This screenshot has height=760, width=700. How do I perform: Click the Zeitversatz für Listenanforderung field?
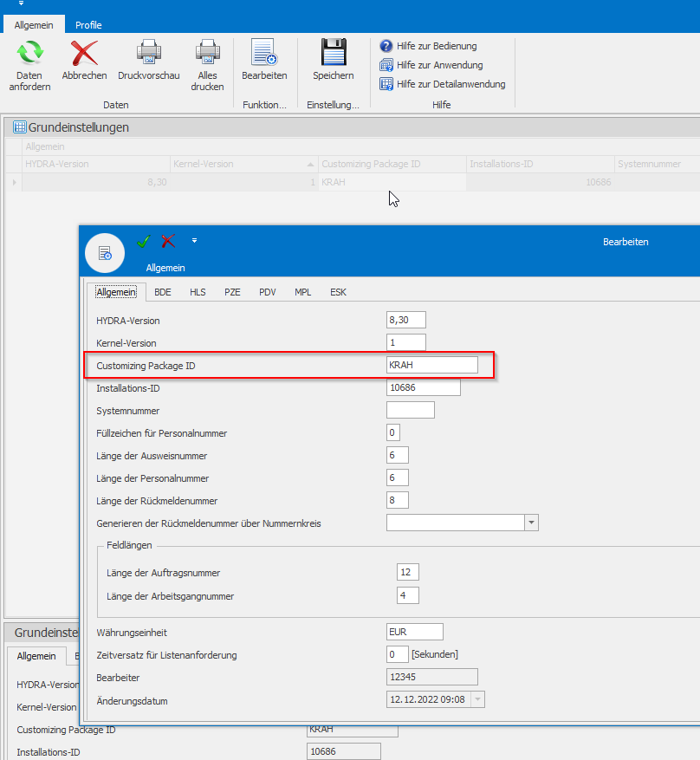[398, 654]
